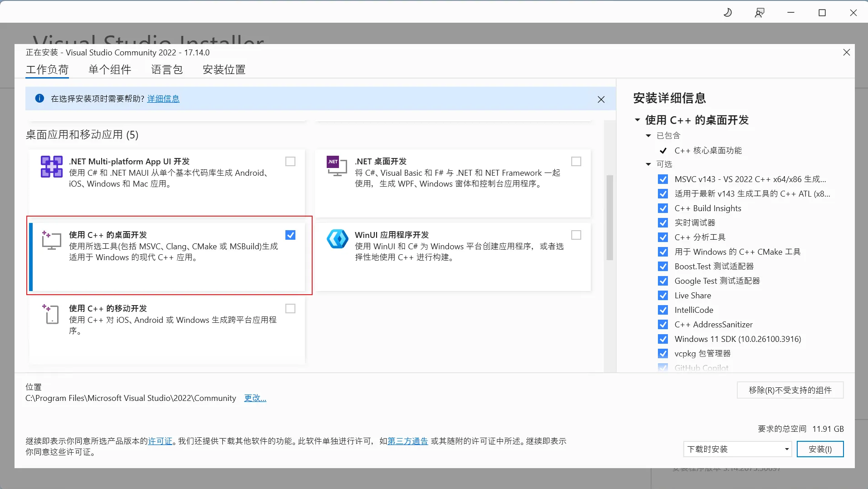Screen dimensions: 868x489
Task: Collapse the 可选 tree node
Action: (x=648, y=164)
